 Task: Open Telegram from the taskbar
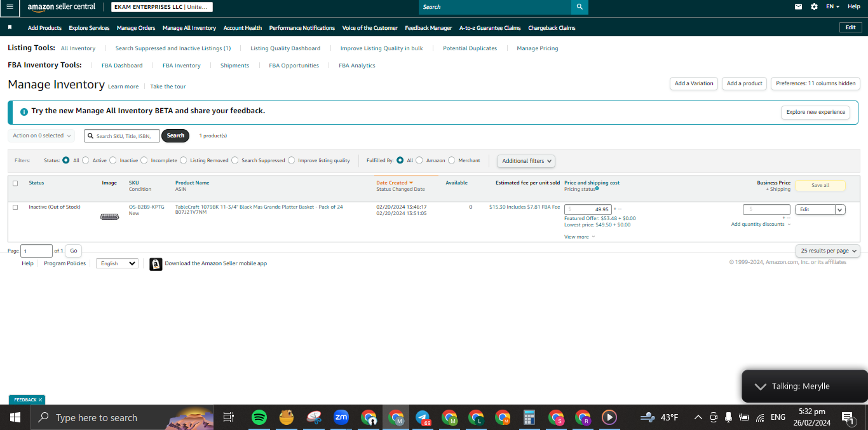[423, 417]
